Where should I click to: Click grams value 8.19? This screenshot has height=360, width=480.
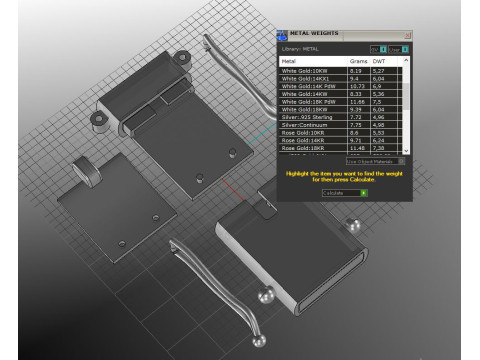tap(356, 71)
